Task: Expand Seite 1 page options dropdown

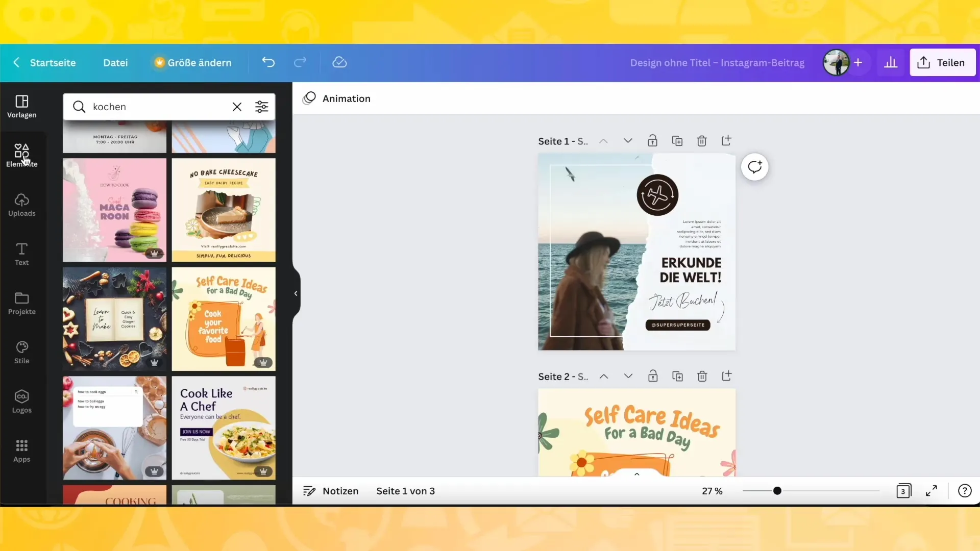Action: pyautogui.click(x=627, y=141)
